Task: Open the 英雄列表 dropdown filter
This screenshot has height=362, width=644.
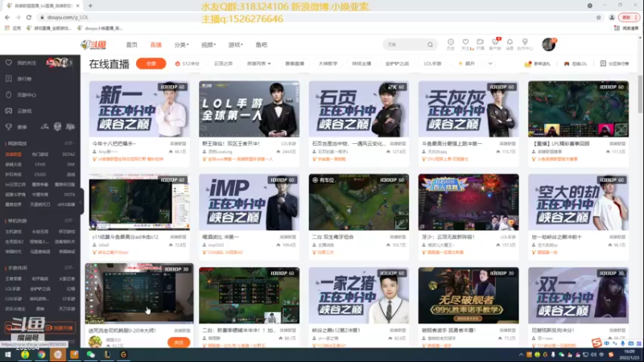Action: pos(258,64)
